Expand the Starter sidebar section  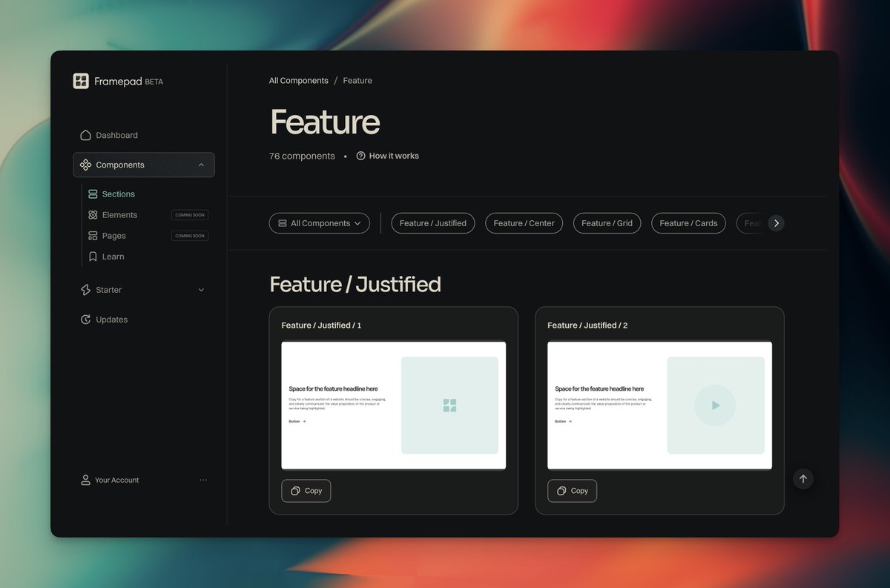tap(201, 289)
